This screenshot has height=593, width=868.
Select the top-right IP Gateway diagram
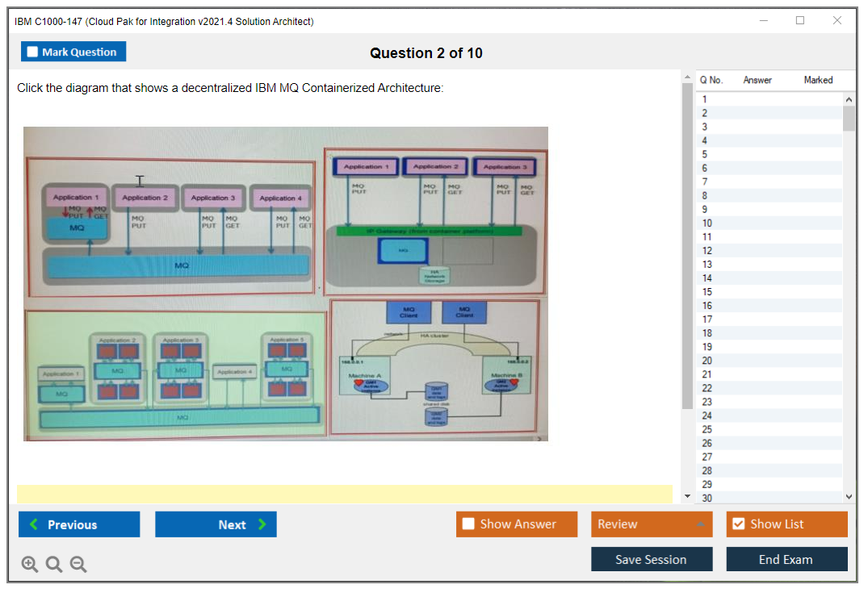(435, 222)
